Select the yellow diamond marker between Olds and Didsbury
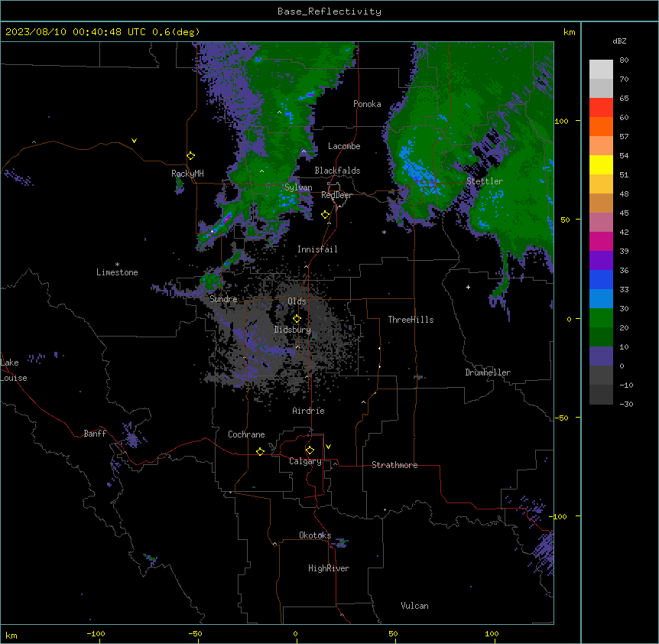The width and height of the screenshot is (659, 644). click(297, 319)
